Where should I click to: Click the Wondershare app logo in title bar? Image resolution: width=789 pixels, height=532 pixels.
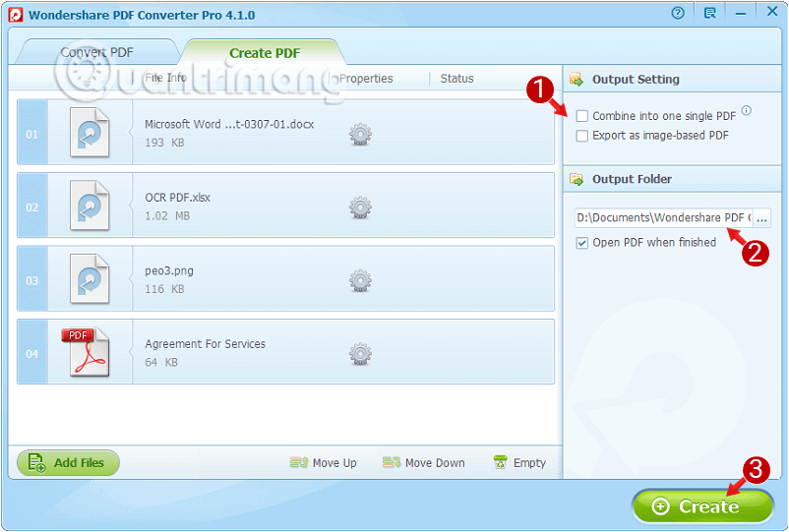click(15, 15)
